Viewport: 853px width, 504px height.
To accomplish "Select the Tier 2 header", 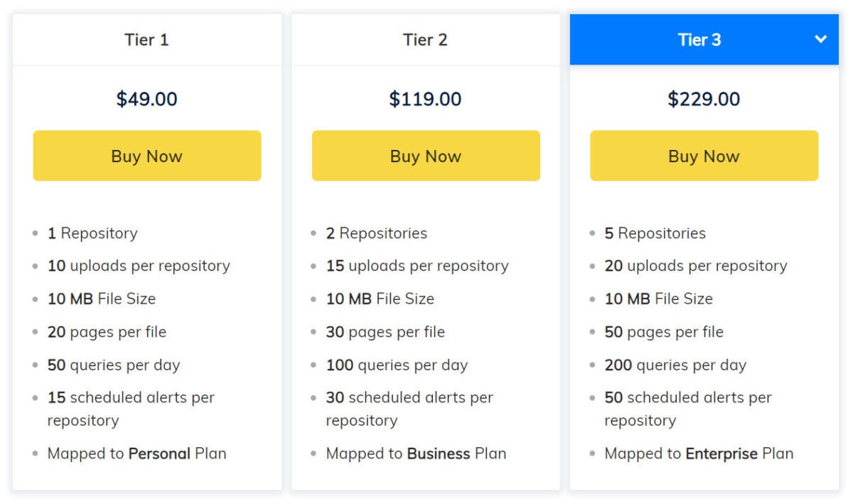I will [425, 40].
